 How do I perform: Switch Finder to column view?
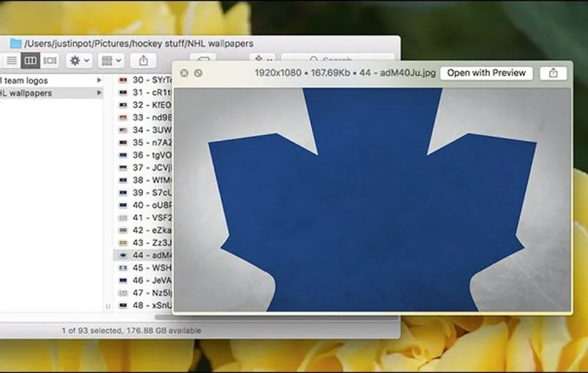30,61
